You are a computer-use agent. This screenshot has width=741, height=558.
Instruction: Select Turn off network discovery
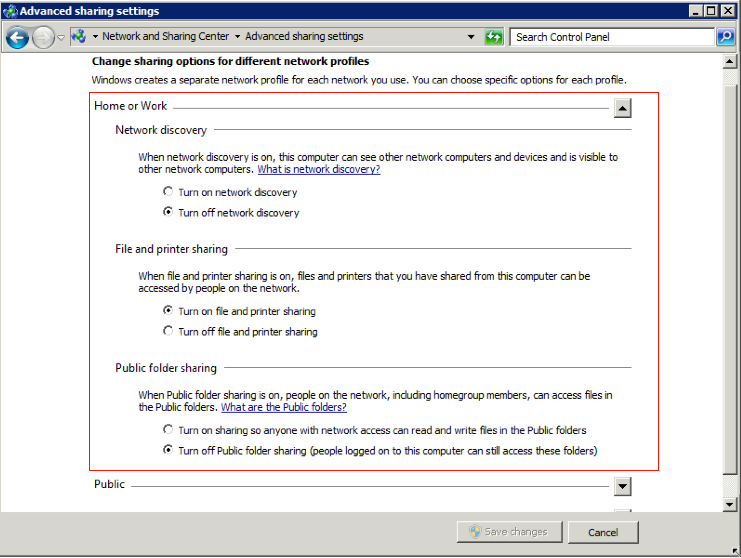click(x=168, y=212)
